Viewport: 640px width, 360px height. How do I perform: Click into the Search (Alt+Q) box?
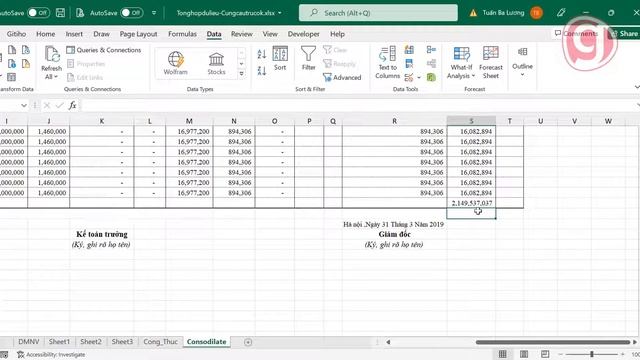378,13
